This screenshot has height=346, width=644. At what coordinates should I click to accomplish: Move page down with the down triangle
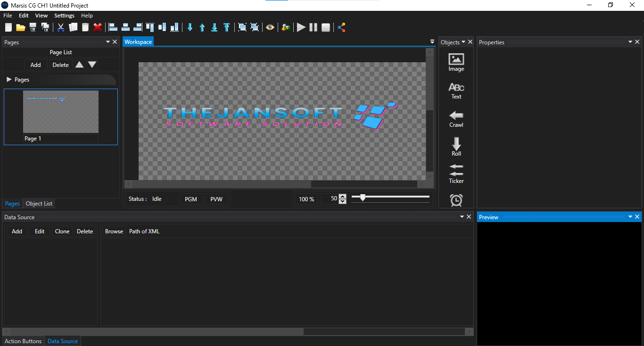[x=92, y=65]
